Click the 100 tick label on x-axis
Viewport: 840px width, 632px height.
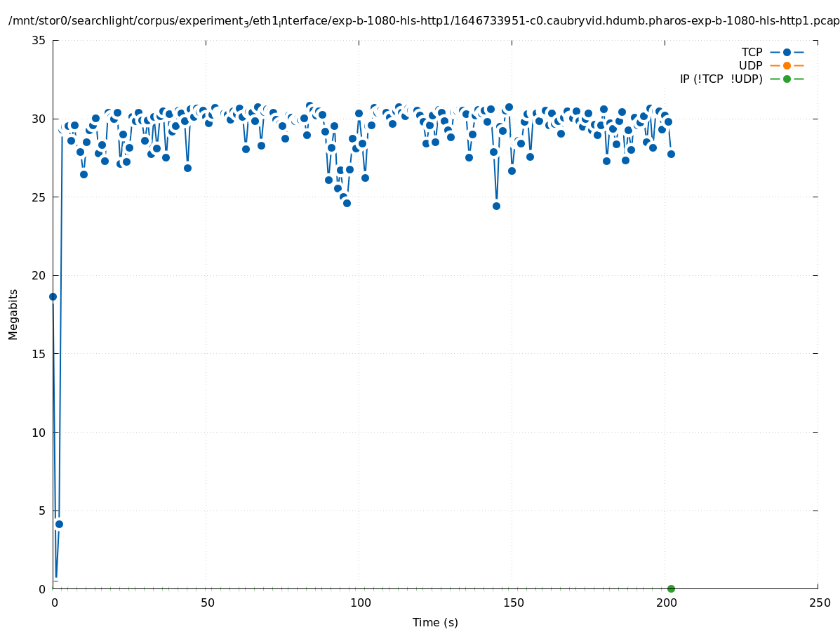[359, 603]
